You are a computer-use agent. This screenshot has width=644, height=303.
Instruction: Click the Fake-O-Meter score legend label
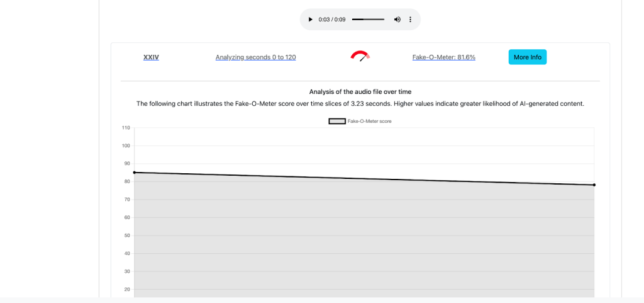(369, 121)
